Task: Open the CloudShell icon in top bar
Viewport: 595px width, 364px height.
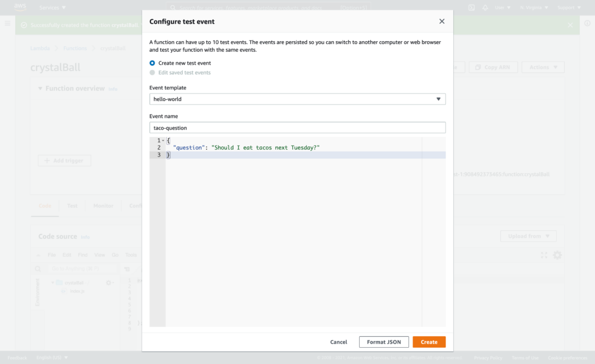Action: click(x=471, y=8)
